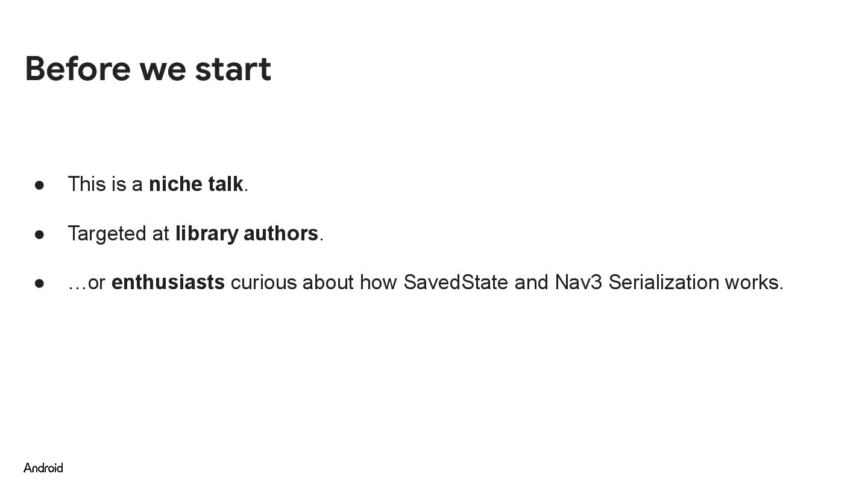Click the bold words 'library authors'
The height and width of the screenshot is (488, 868).
click(247, 233)
